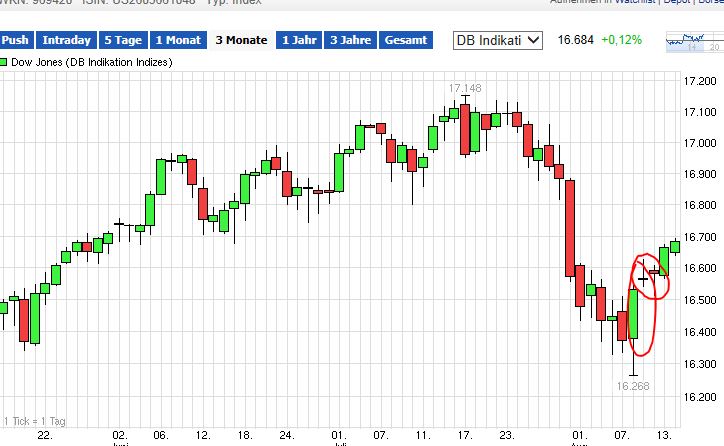Image resolution: width=724 pixels, height=446 pixels.
Task: Click the 13. date label on x-axis
Action: [x=664, y=435]
